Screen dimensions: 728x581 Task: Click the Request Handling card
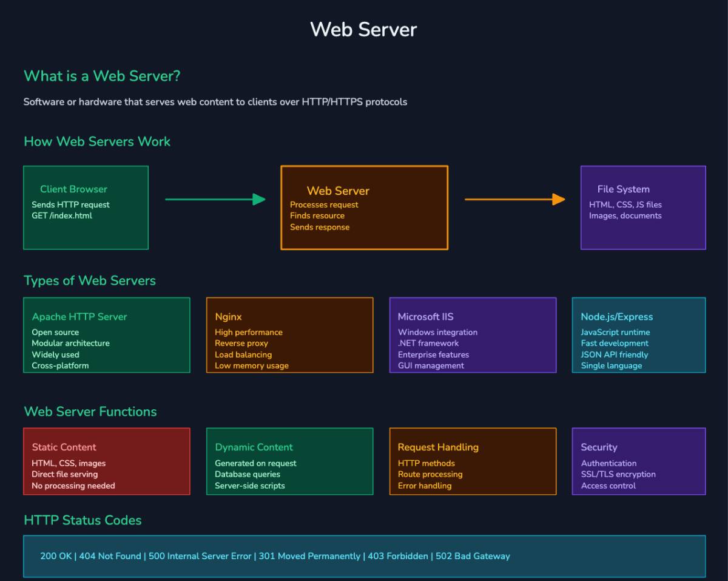point(473,461)
